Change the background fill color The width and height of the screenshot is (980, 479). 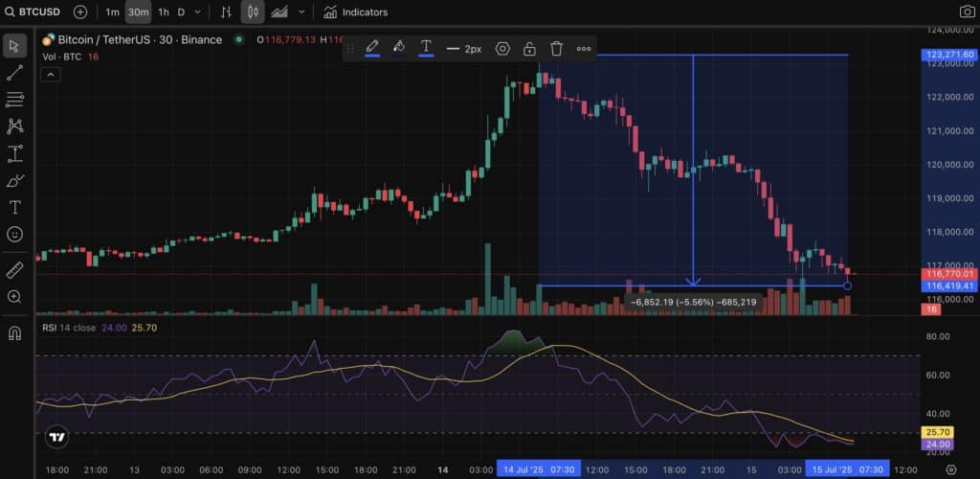[x=399, y=48]
